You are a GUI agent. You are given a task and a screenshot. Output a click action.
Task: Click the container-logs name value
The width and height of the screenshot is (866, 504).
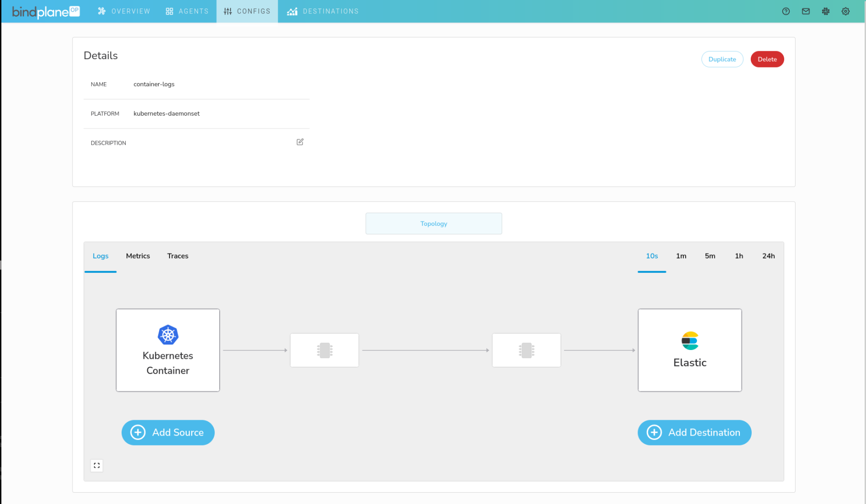coord(154,84)
